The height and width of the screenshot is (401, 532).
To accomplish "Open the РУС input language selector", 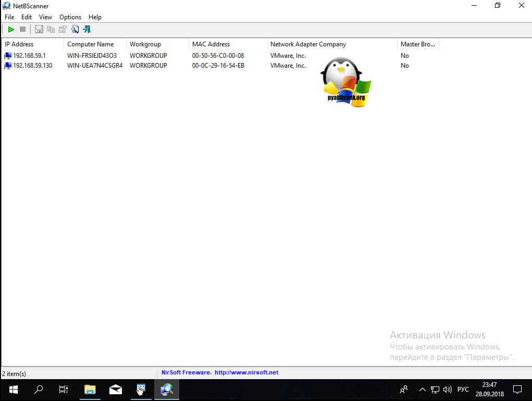I will pos(463,389).
